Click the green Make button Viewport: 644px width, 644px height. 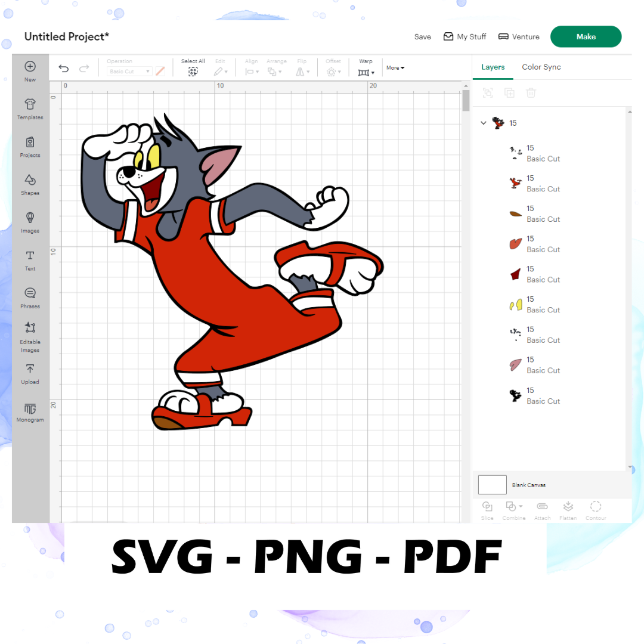pos(586,36)
